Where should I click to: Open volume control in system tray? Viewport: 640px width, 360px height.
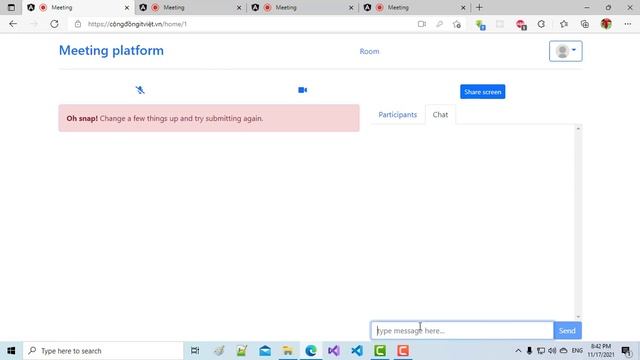tap(552, 351)
